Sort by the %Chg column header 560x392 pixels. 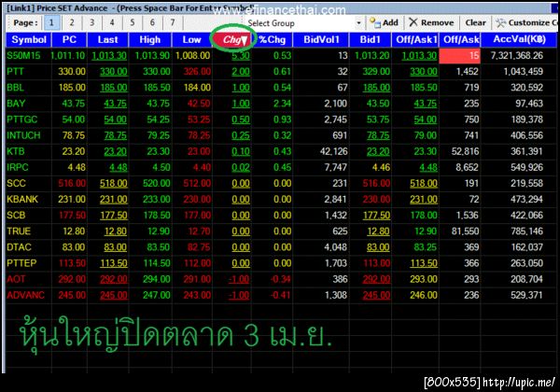273,39
